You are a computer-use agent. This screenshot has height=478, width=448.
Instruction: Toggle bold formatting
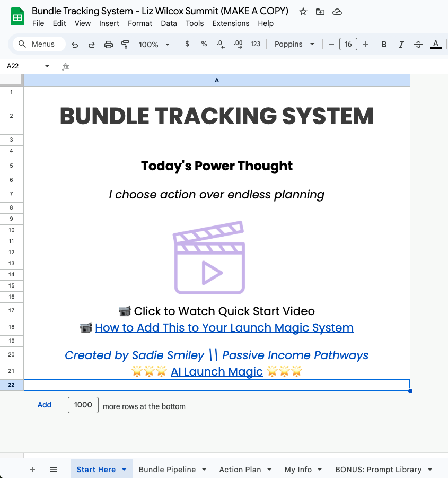pyautogui.click(x=384, y=45)
